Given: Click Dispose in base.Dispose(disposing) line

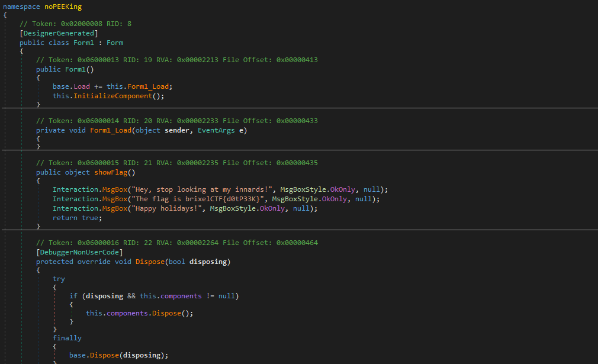Looking at the screenshot, I should click(x=102, y=355).
